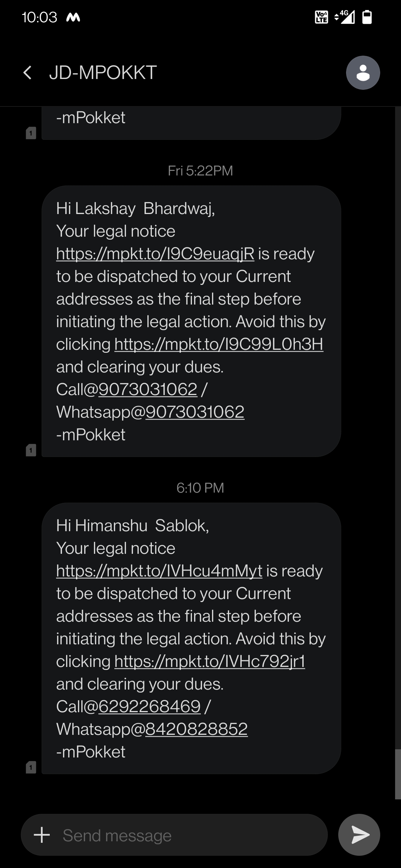Tap the plus attachment icon
Viewport: 401px width, 868px height.
click(42, 835)
